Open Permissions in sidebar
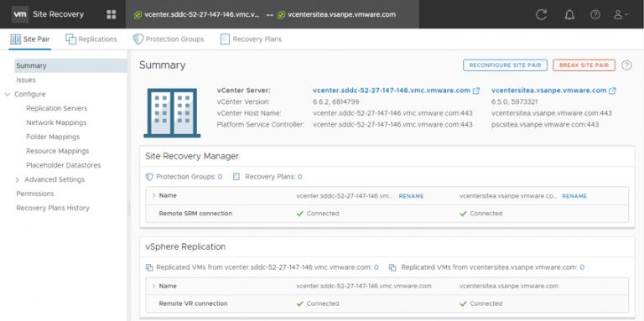644x321 pixels. pyautogui.click(x=35, y=194)
